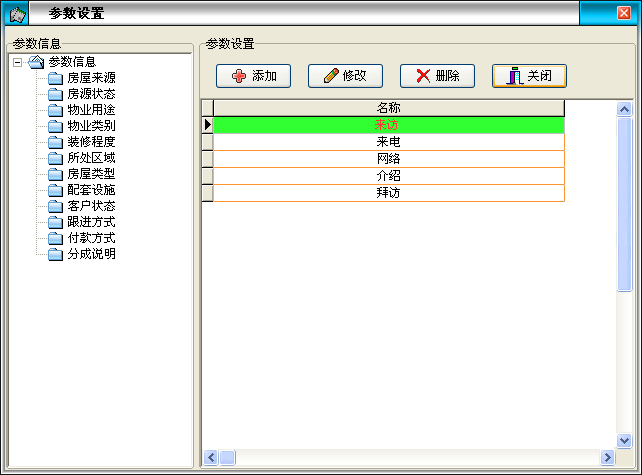Select the 物业用途 folder icon
Viewport: 642px width, 475px height.
pos(55,110)
